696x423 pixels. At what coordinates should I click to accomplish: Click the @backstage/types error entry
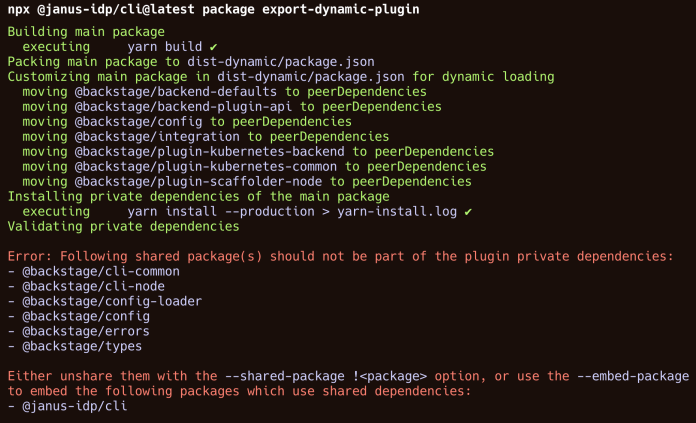tap(74, 347)
